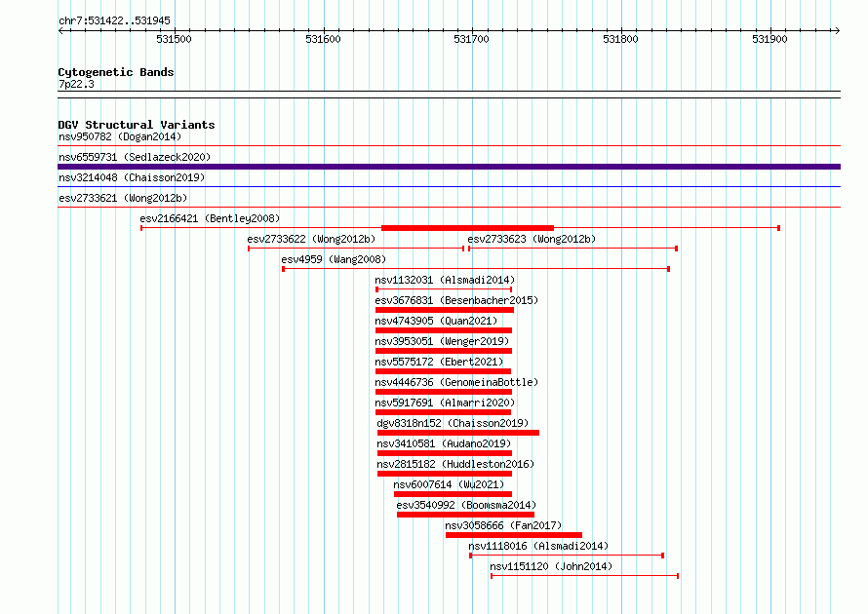The image size is (868, 614).
Task: Select the thick purple nsv6559731 variant bar
Action: pos(449,167)
